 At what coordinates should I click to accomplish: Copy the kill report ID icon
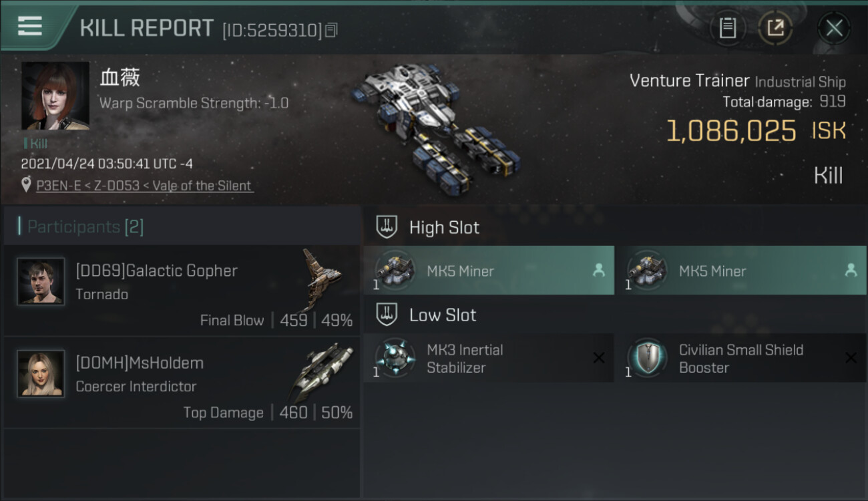coord(332,30)
